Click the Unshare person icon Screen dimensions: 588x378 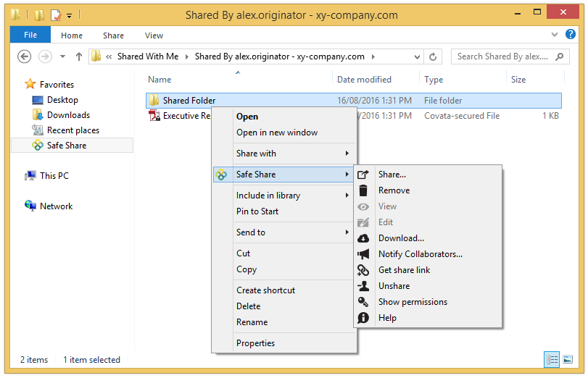coord(364,286)
